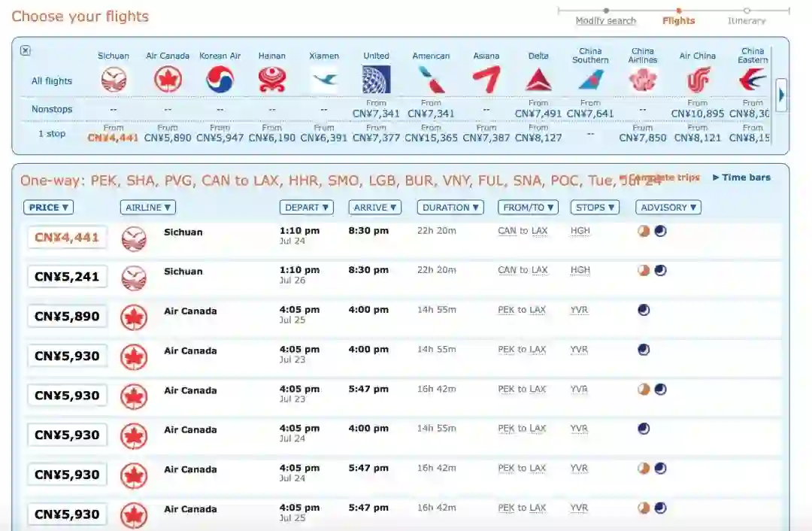Click the Air Canada logo in matrix
This screenshot has width=812, height=531.
[168, 80]
